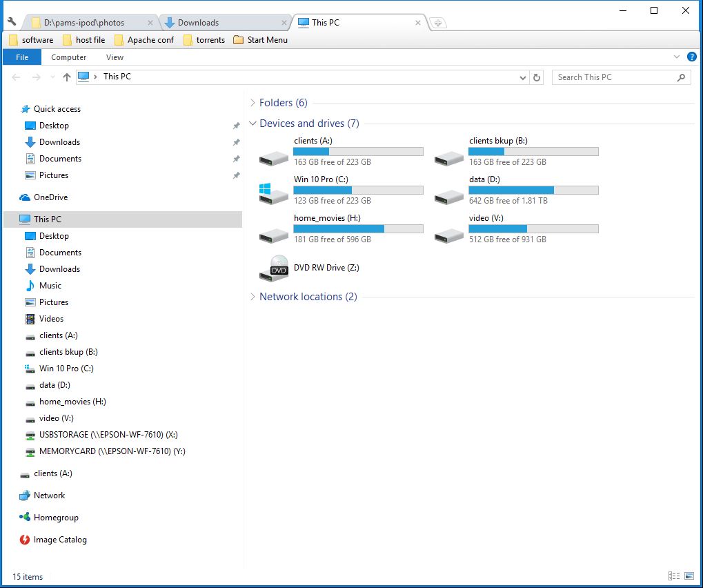
Task: Open video (V:) in navigation tree
Action: pos(56,418)
